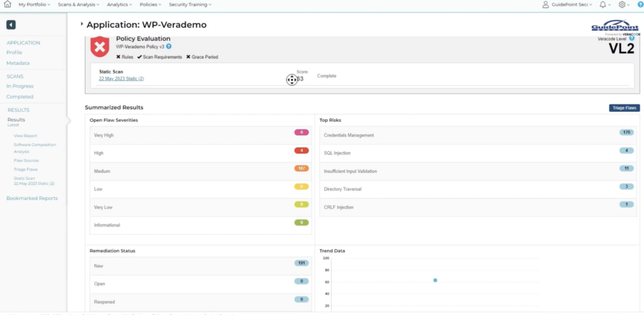Click the Open remediation status row
This screenshot has width=644, height=315.
201,284
